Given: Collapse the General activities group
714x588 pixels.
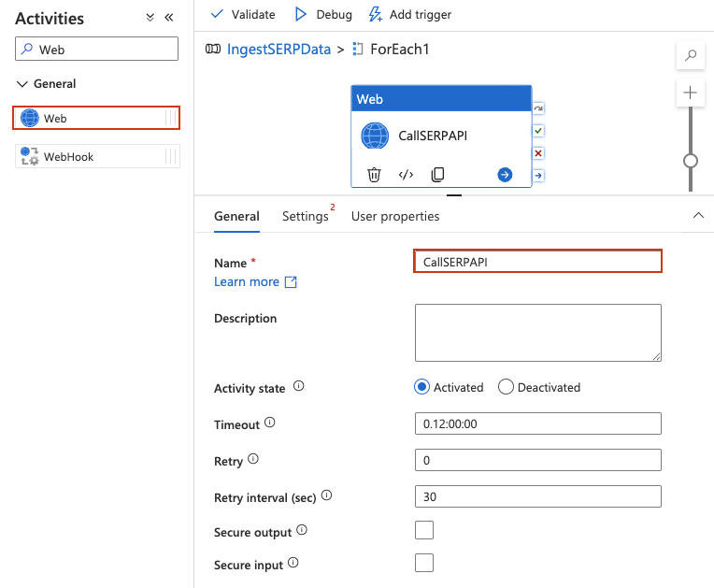Looking at the screenshot, I should click(22, 84).
